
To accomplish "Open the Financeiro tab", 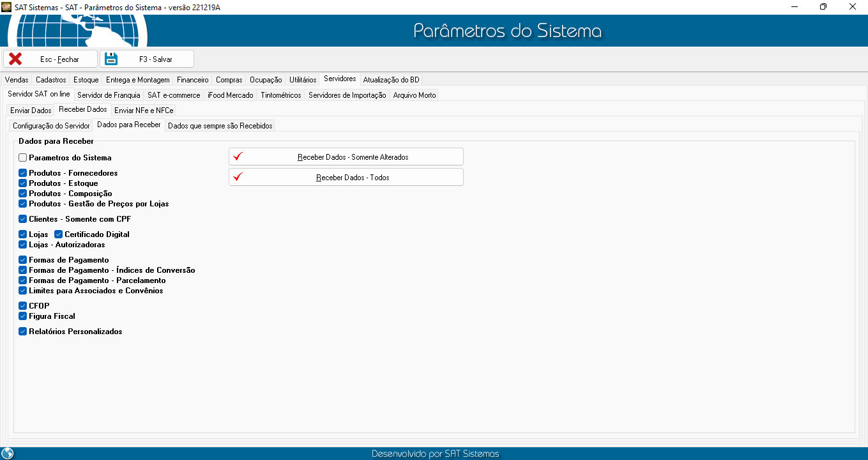I will tap(192, 80).
